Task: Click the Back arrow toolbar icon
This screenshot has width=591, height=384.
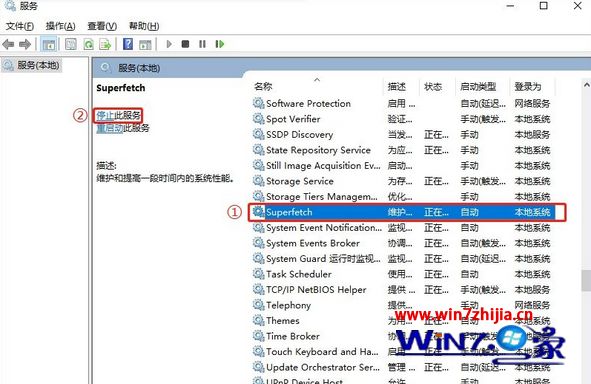Action: pyautogui.click(x=8, y=44)
